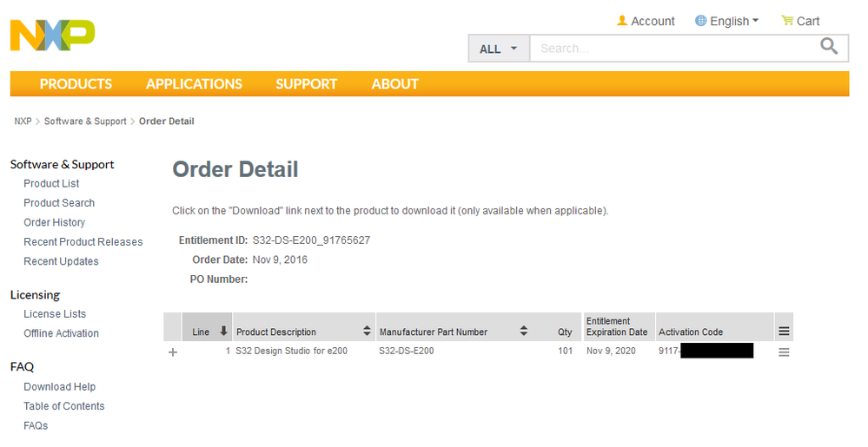Open the English language dropdown
The image size is (868, 447).
727,21
